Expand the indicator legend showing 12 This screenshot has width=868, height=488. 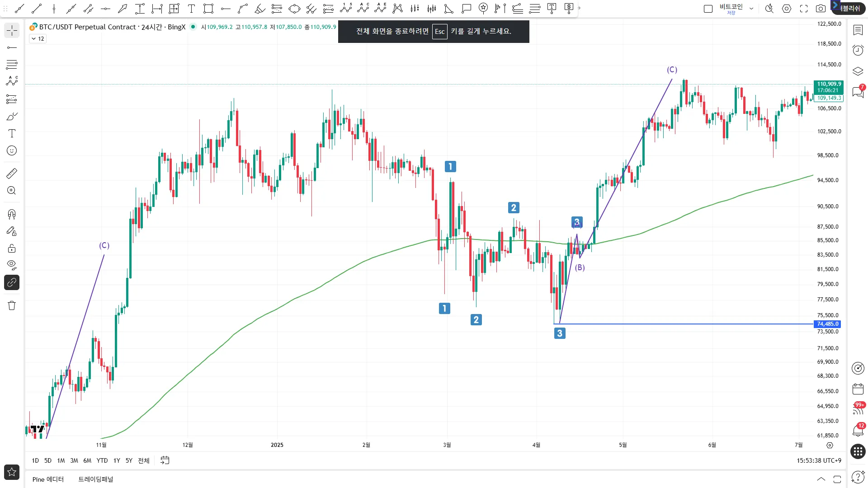click(x=38, y=39)
